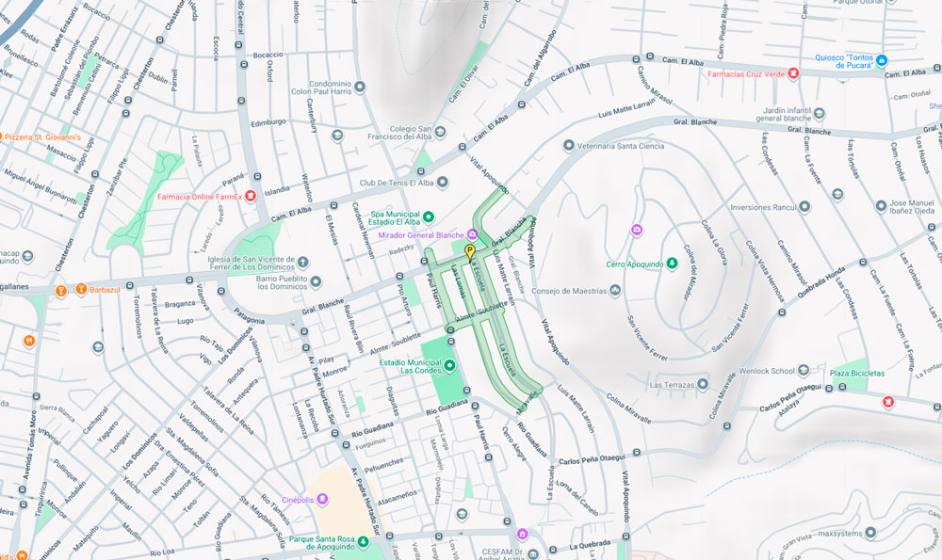Screen dimensions: 942x560
Task: Click the Pizzeria St. Giovanni's label
Action: point(47,137)
